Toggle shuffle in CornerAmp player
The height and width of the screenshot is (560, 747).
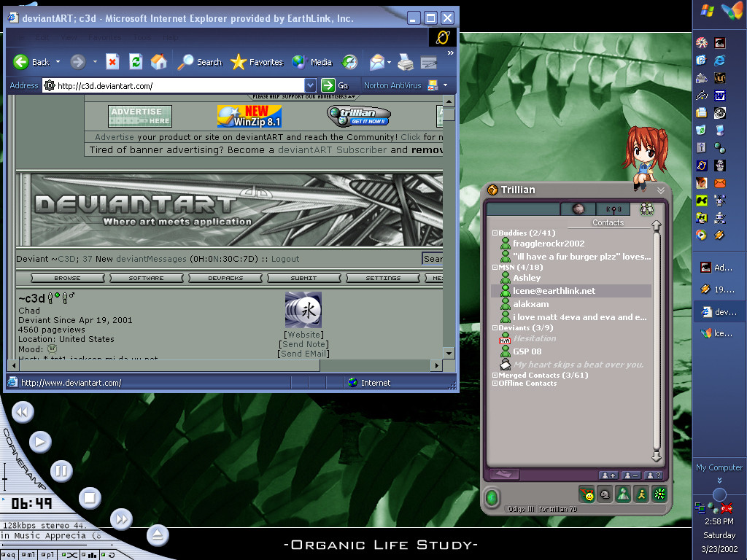point(69,555)
